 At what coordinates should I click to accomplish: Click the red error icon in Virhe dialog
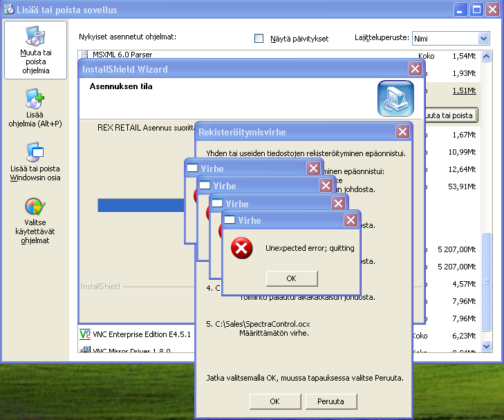(x=241, y=248)
